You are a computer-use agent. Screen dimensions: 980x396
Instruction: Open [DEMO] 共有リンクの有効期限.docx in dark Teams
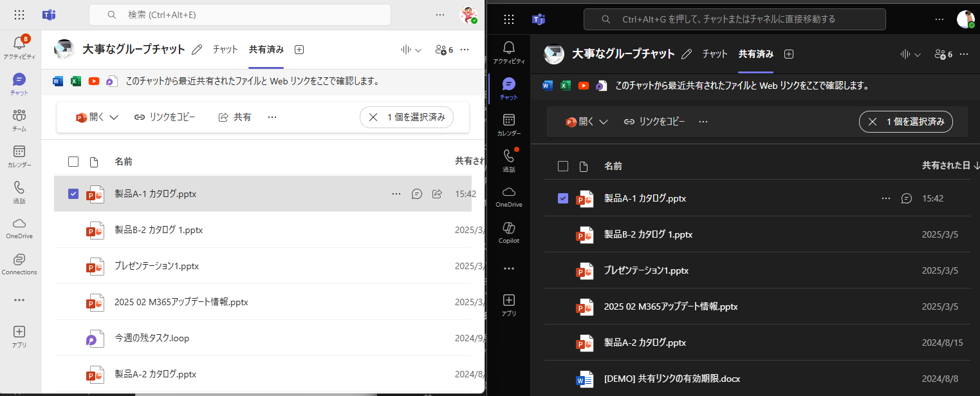672,379
